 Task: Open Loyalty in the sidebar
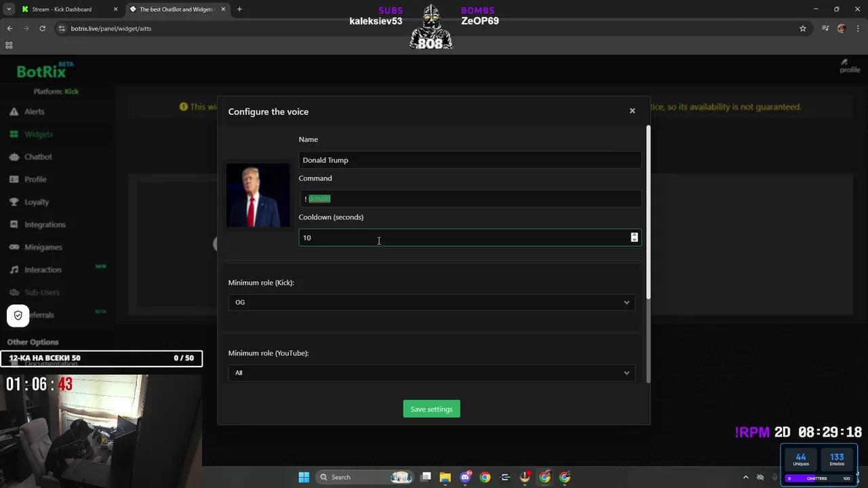point(37,202)
